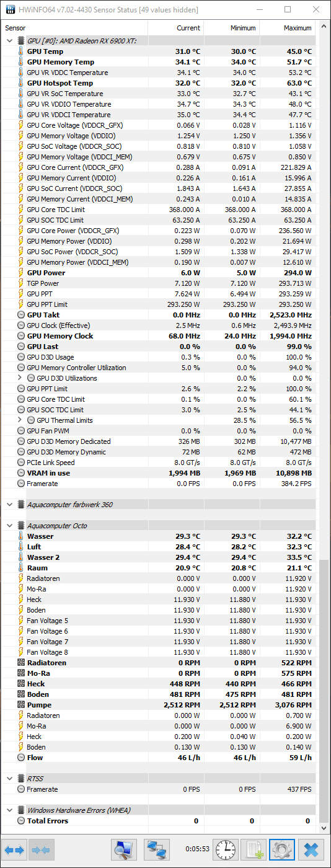Collapse the RTSS sensor group
331x868 pixels.
pos(9,779)
